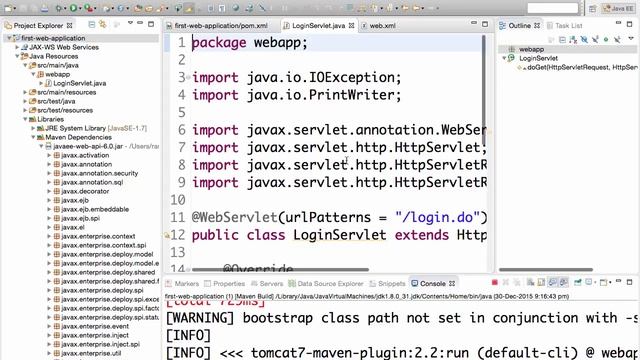Collapse the Maven Dependencies node
The image size is (640, 360).
(x=33, y=137)
